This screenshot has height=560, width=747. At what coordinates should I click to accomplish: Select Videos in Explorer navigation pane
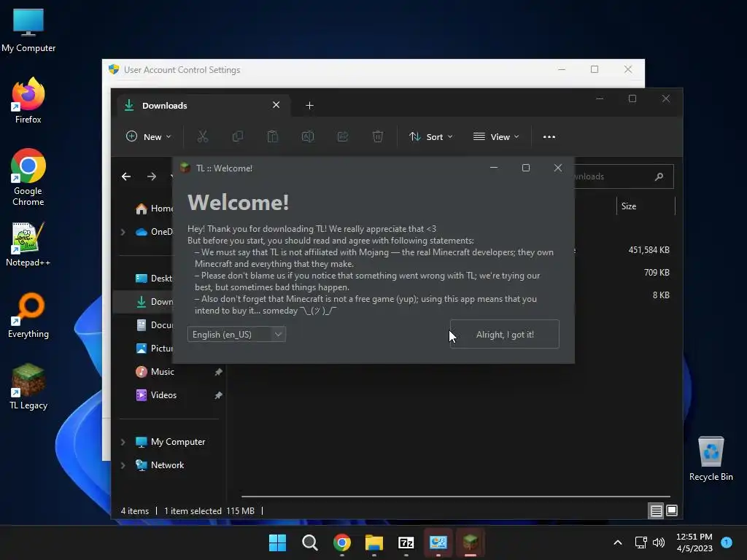[156, 394]
